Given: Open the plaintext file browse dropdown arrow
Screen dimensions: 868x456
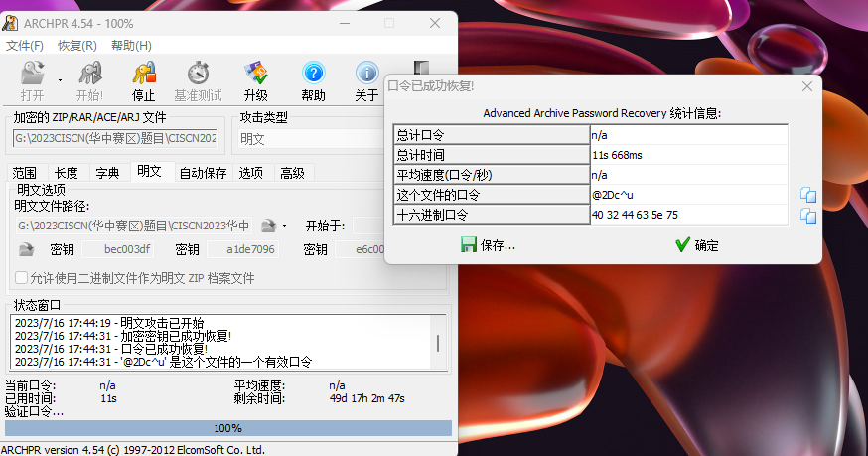Looking at the screenshot, I should coord(285,226).
